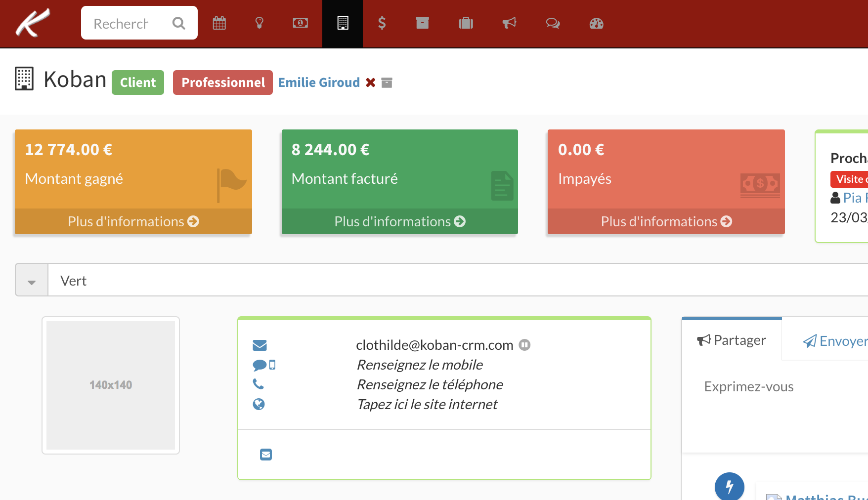868x500 pixels.
Task: Expand the dropdown arrow beside Vert
Action: coord(32,280)
